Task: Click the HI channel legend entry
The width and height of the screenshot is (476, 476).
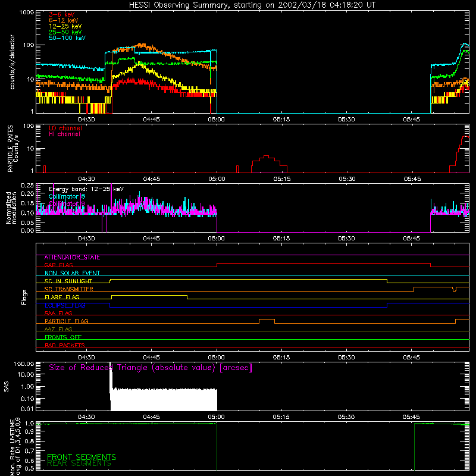Action: coord(64,134)
